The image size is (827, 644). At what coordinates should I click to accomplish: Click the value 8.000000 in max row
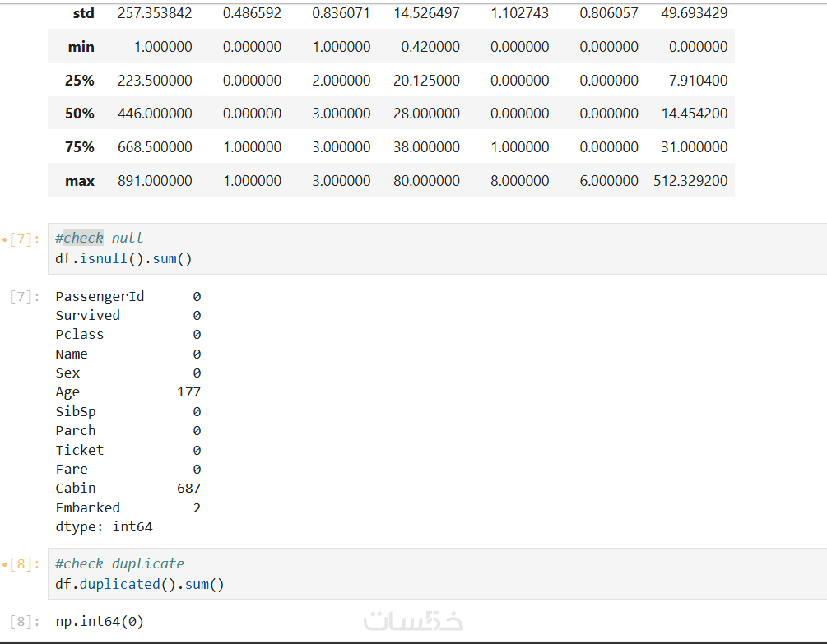[519, 181]
